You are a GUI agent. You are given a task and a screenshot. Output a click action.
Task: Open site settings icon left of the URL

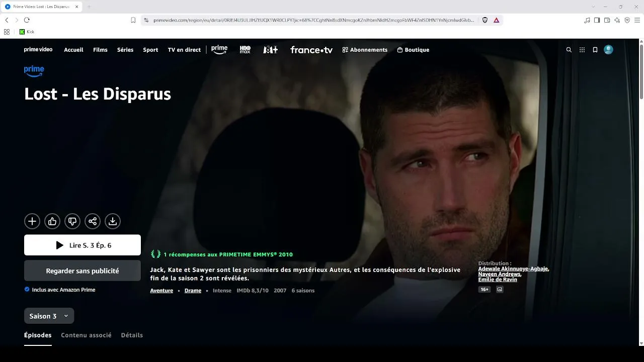pos(146,20)
